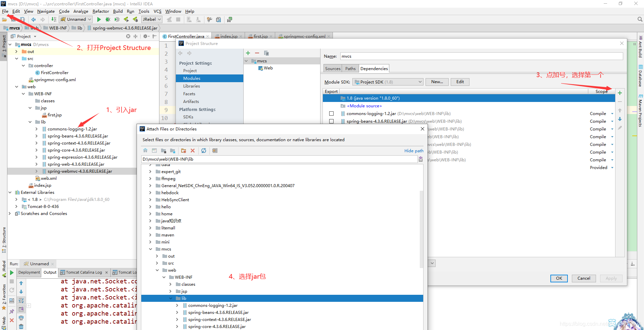Select SDKs under Platform Settings

coord(188,117)
